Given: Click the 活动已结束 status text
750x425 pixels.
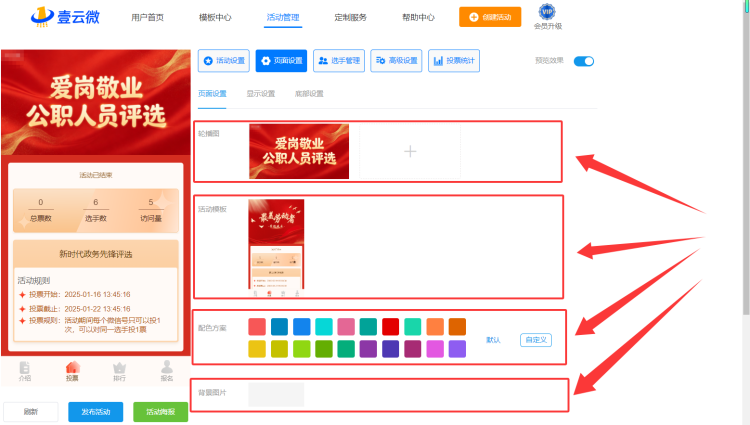Looking at the screenshot, I should [x=96, y=175].
